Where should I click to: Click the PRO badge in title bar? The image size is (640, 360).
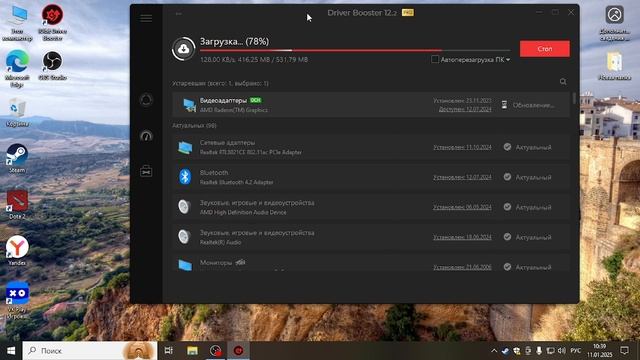[x=407, y=13]
